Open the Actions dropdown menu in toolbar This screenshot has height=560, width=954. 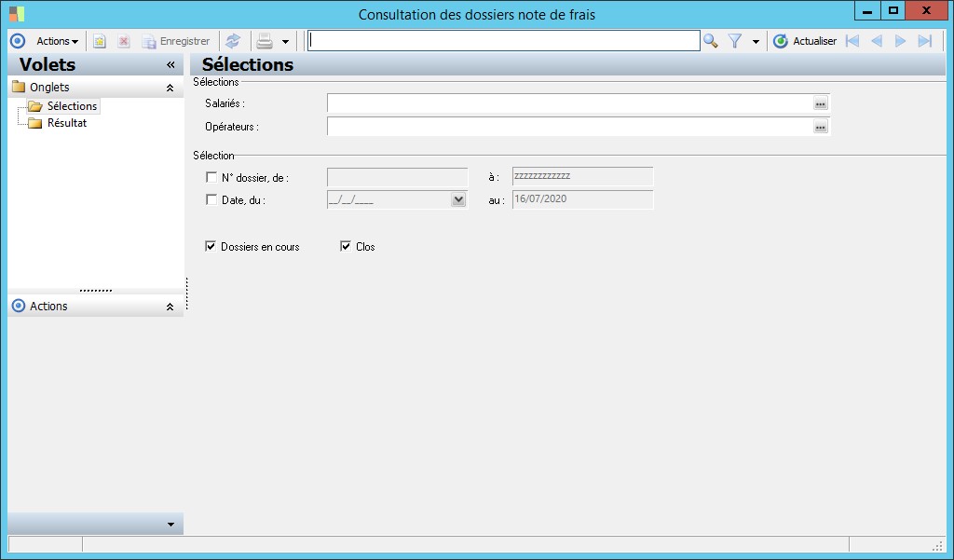click(57, 41)
